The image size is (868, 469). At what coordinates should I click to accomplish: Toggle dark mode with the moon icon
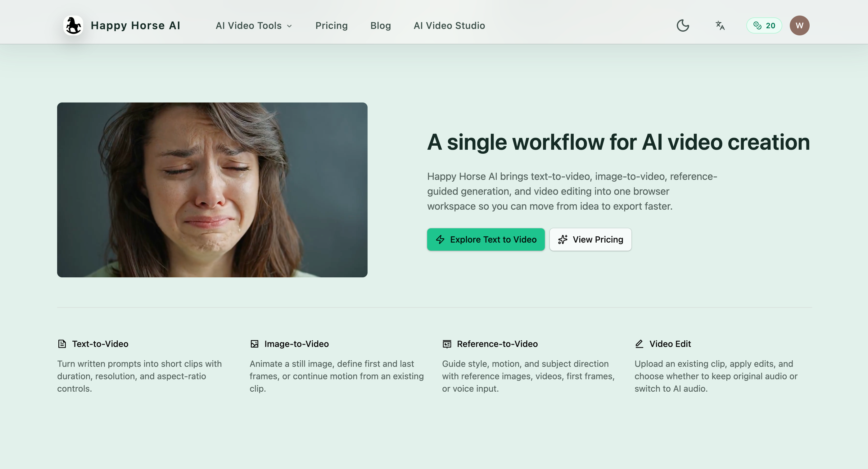pos(683,26)
